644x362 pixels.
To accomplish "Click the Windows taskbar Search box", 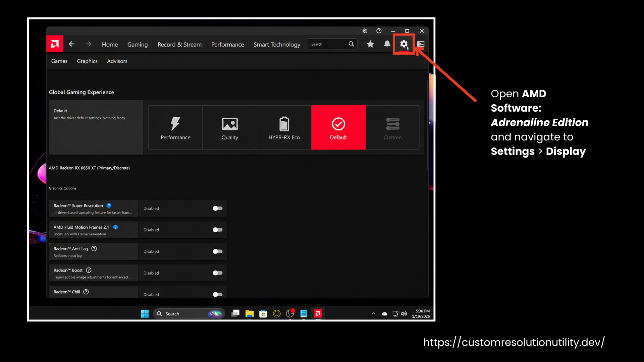I will (x=189, y=314).
